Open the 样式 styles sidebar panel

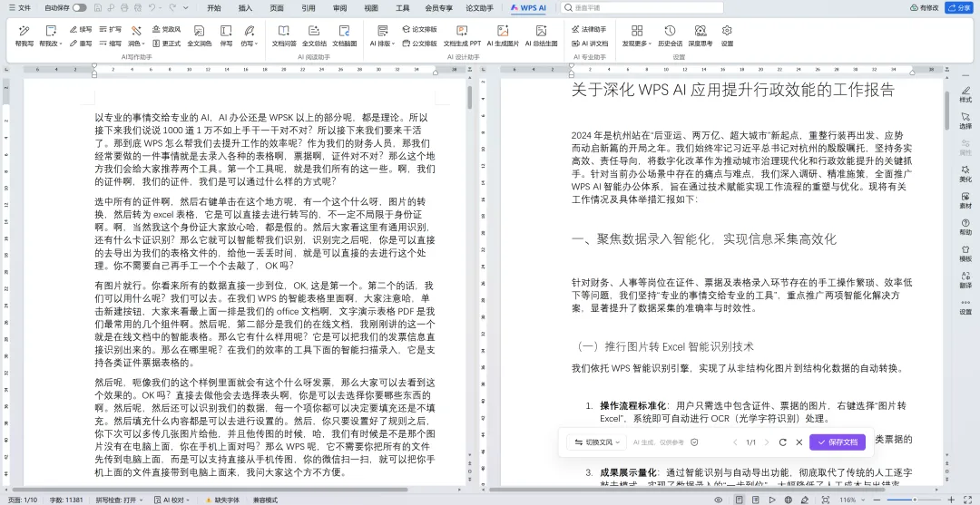(965, 94)
